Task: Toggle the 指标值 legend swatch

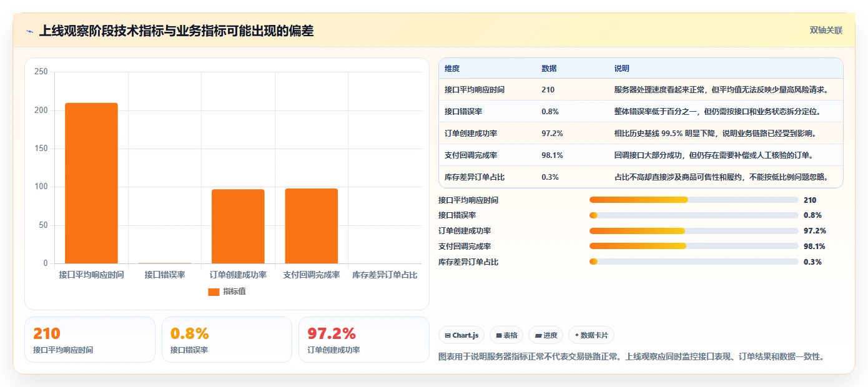Action: [x=214, y=291]
